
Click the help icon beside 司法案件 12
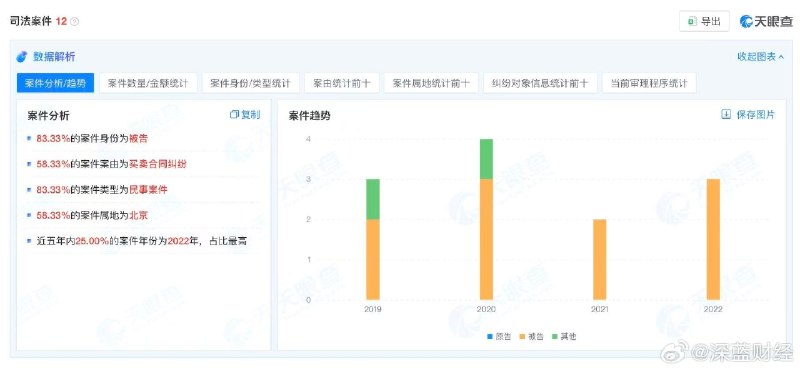(x=74, y=21)
